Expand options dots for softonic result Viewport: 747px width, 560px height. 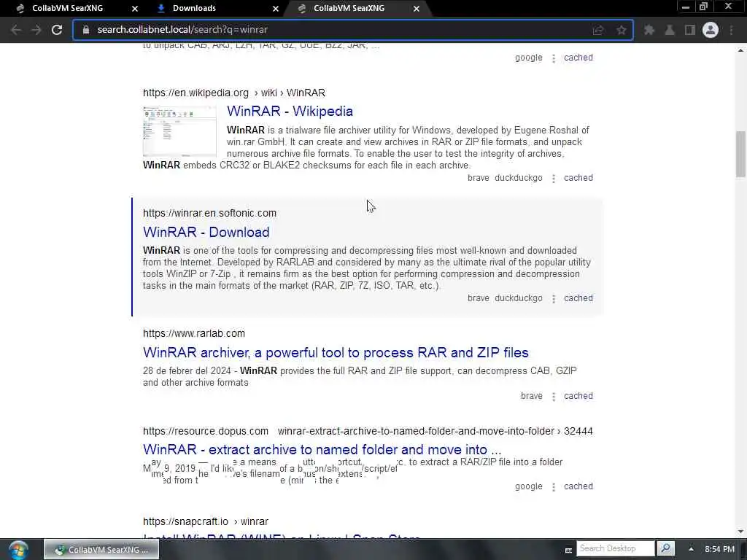[553, 299]
